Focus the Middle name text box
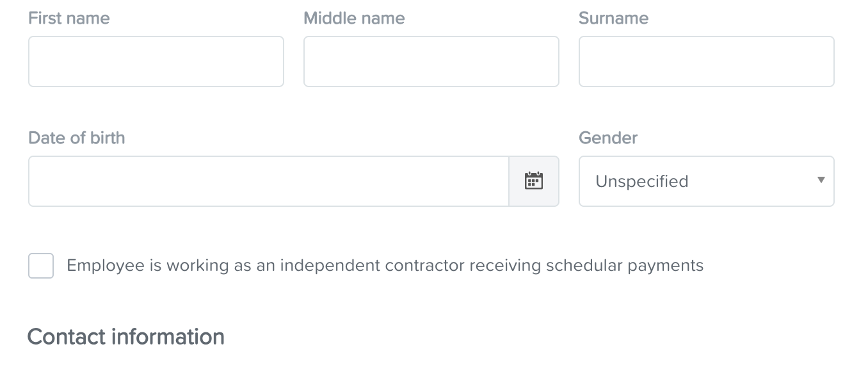The image size is (868, 374). (431, 61)
